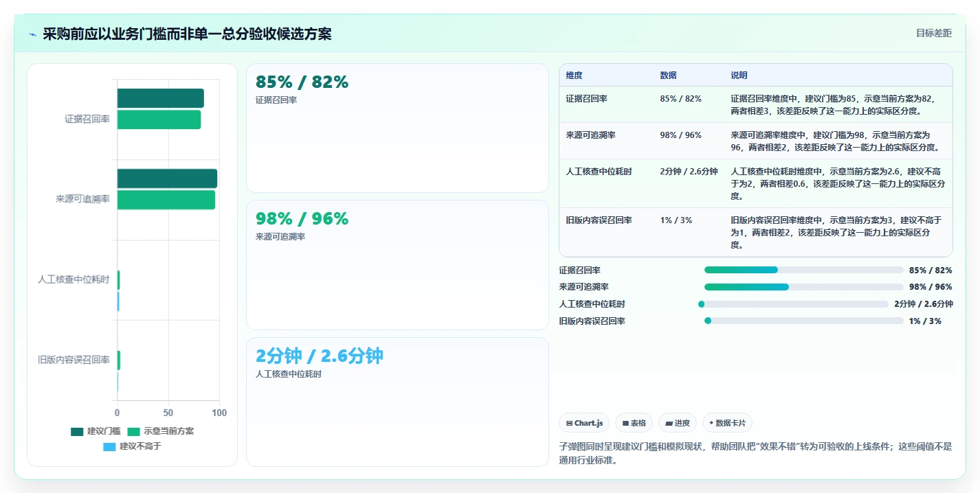This screenshot has height=493, width=980.
Task: Click the Chart.js tag chip
Action: pos(584,423)
